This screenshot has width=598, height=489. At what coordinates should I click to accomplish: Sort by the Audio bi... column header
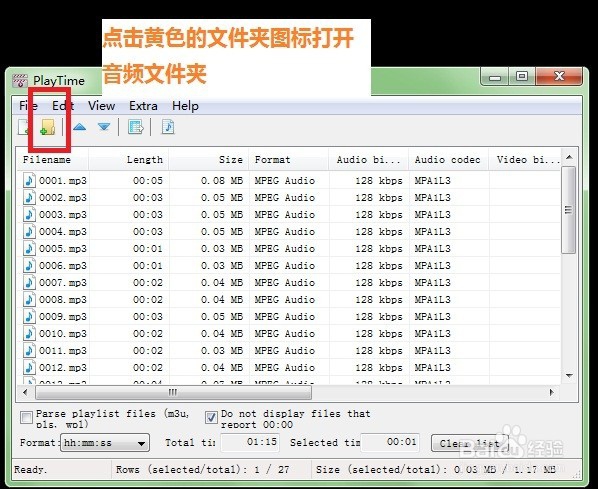[x=369, y=159]
